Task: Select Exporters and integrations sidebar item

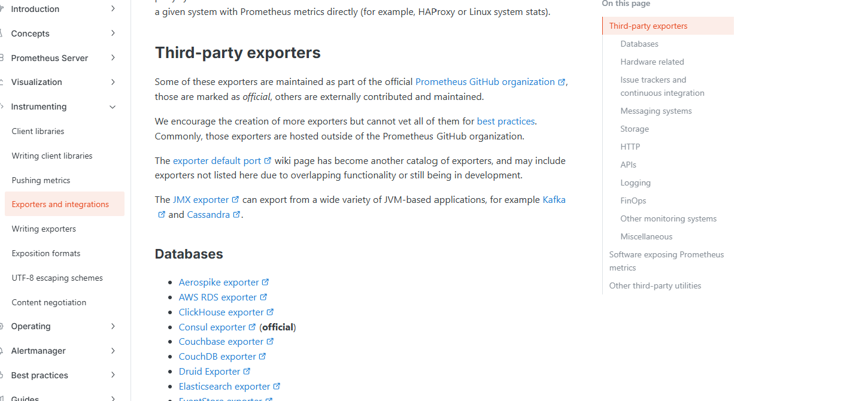Action: point(64,204)
